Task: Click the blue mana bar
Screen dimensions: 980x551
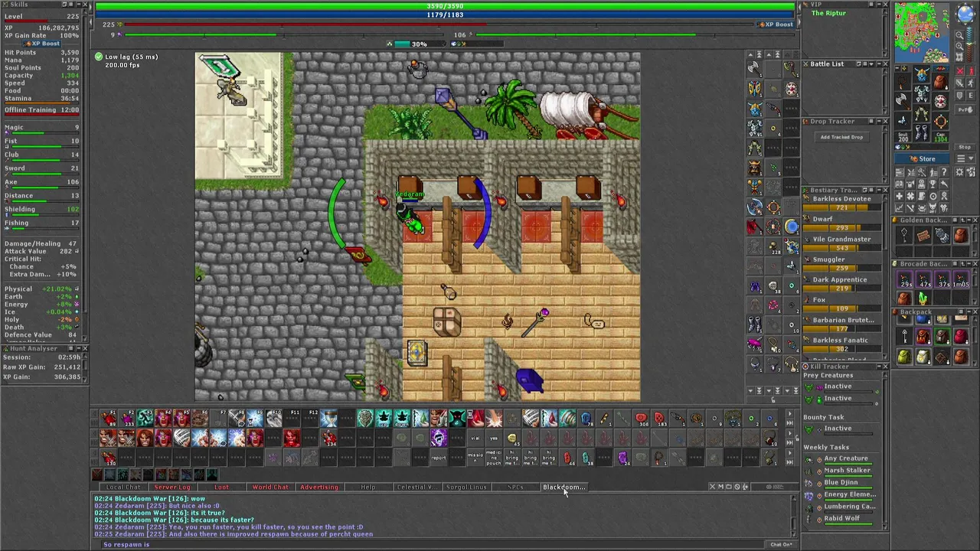Action: click(445, 15)
